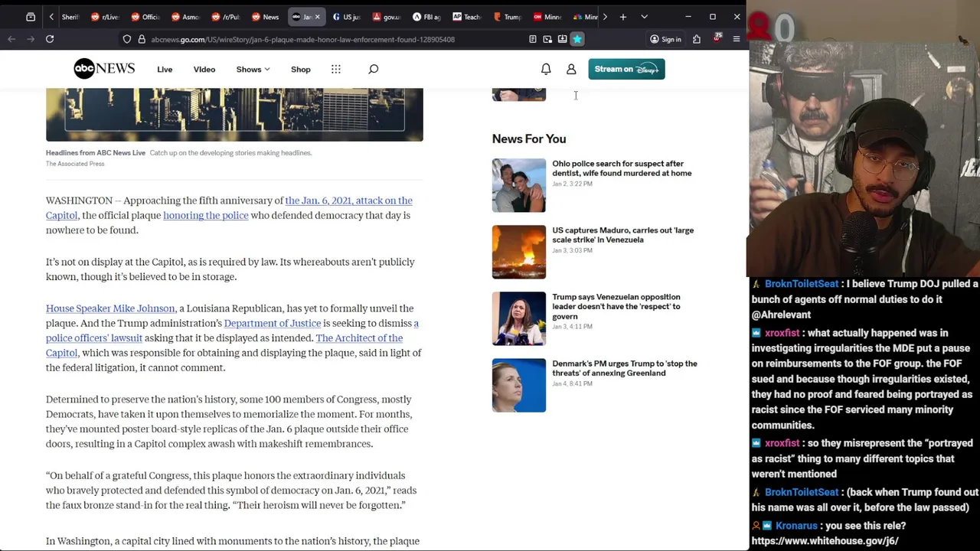Open whitehouse.gov/j6 link in chat
Image resolution: width=980 pixels, height=551 pixels.
click(825, 541)
